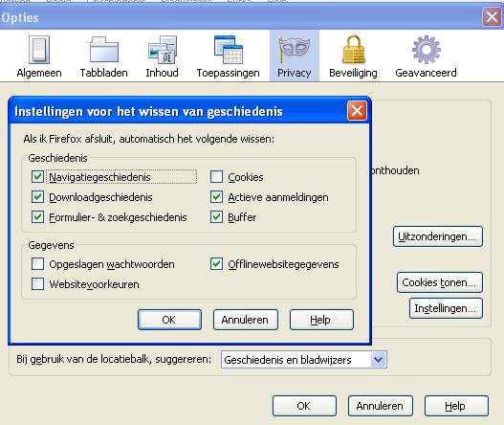Uncheck the Navigatiegeschiedenis checkbox
The height and width of the screenshot is (425, 504).
pos(37,177)
